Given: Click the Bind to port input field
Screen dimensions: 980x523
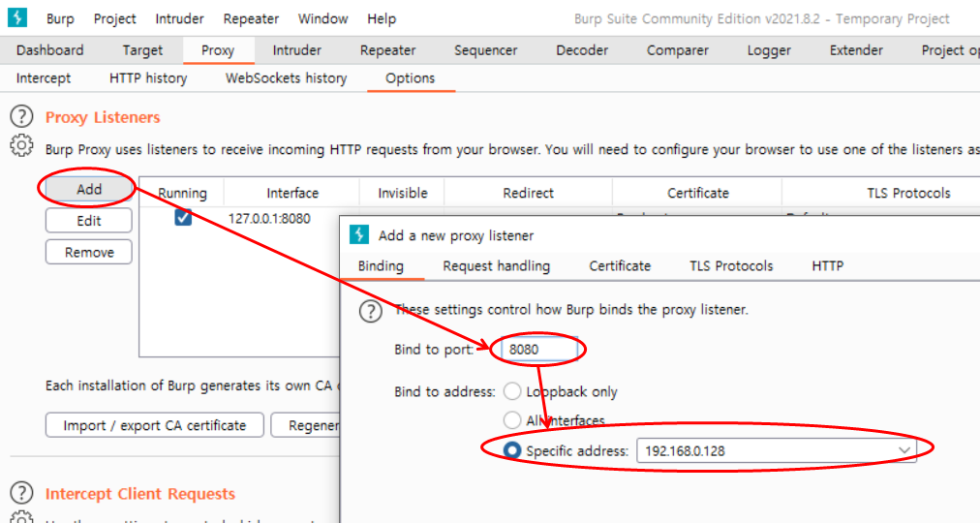Looking at the screenshot, I should (540, 349).
